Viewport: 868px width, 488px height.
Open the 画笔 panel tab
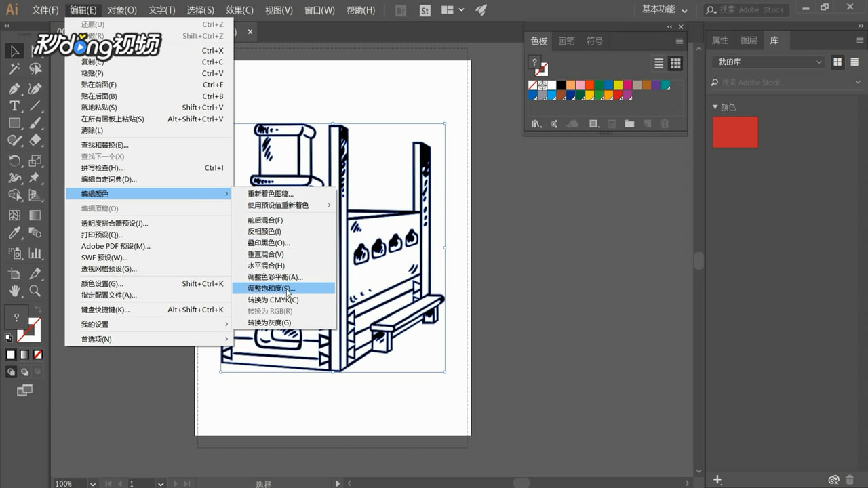click(x=566, y=41)
